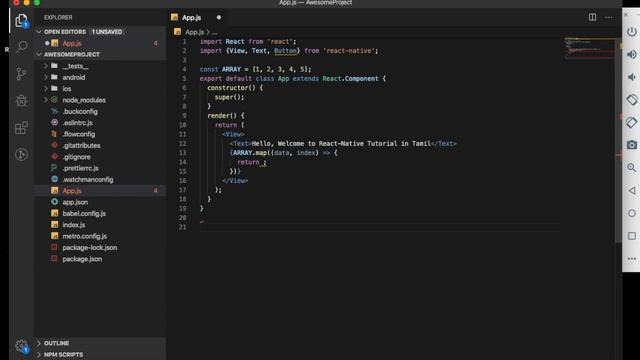Select App.js in the project tree
The height and width of the screenshot is (360, 640).
point(100,191)
